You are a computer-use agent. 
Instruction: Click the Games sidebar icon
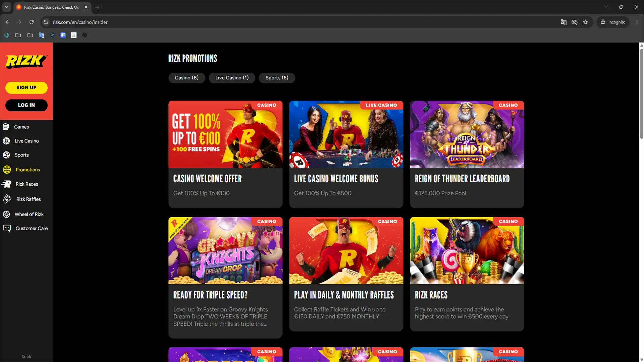6,127
